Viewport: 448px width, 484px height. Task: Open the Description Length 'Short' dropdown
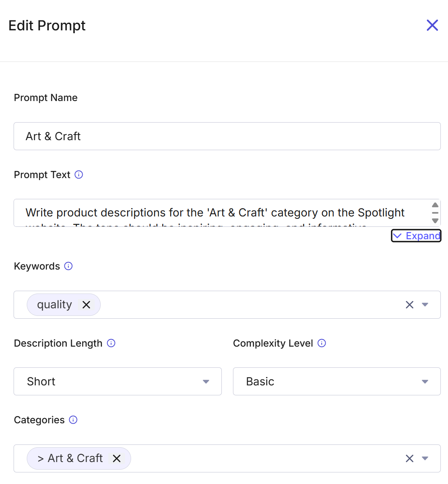[x=117, y=381]
